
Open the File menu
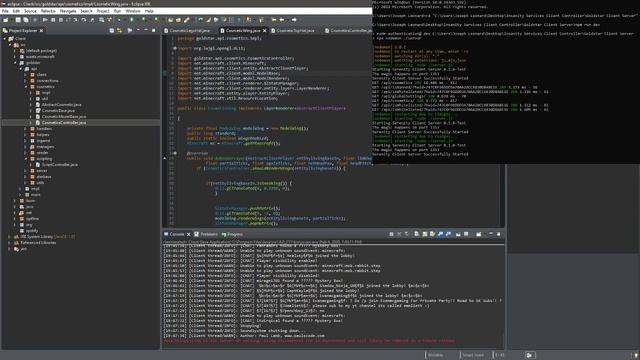tap(5, 11)
